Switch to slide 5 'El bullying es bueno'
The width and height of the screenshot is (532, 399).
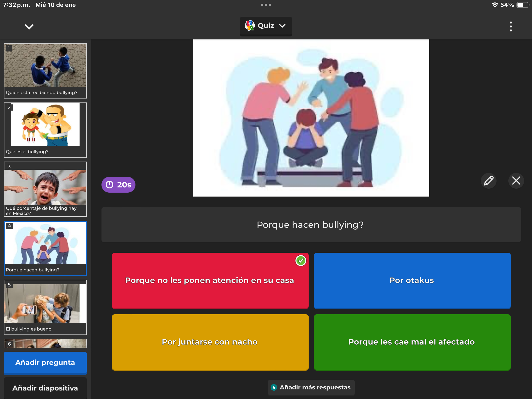45,307
